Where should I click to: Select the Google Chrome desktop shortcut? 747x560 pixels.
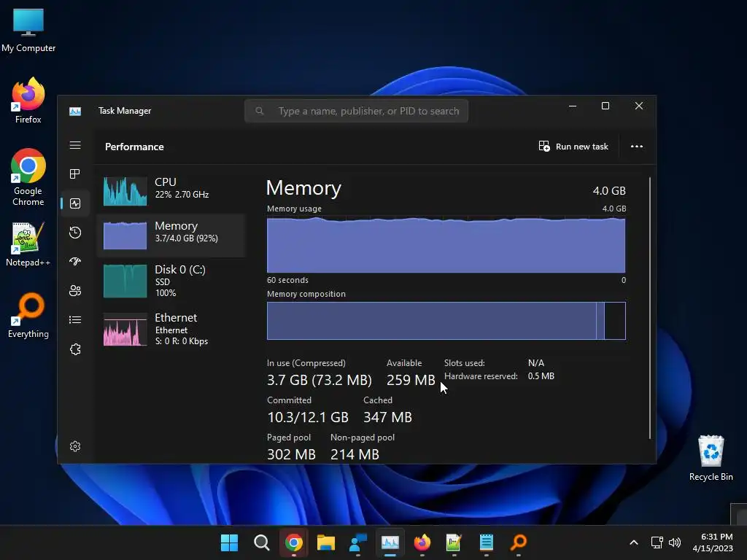28,177
